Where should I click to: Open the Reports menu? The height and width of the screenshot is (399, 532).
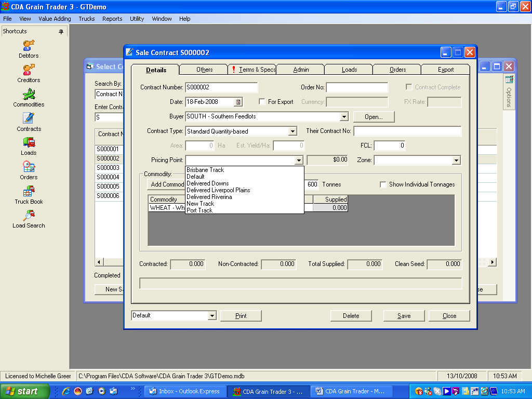(112, 19)
